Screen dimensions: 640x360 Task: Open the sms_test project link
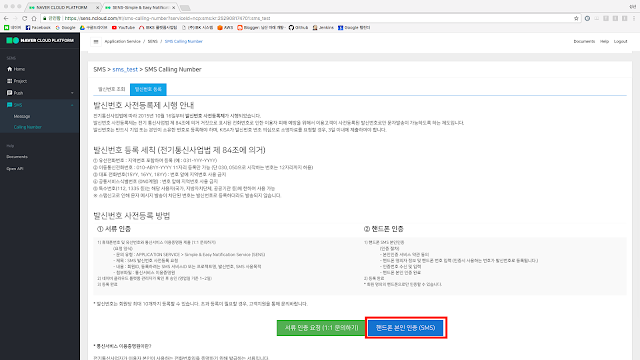125,69
